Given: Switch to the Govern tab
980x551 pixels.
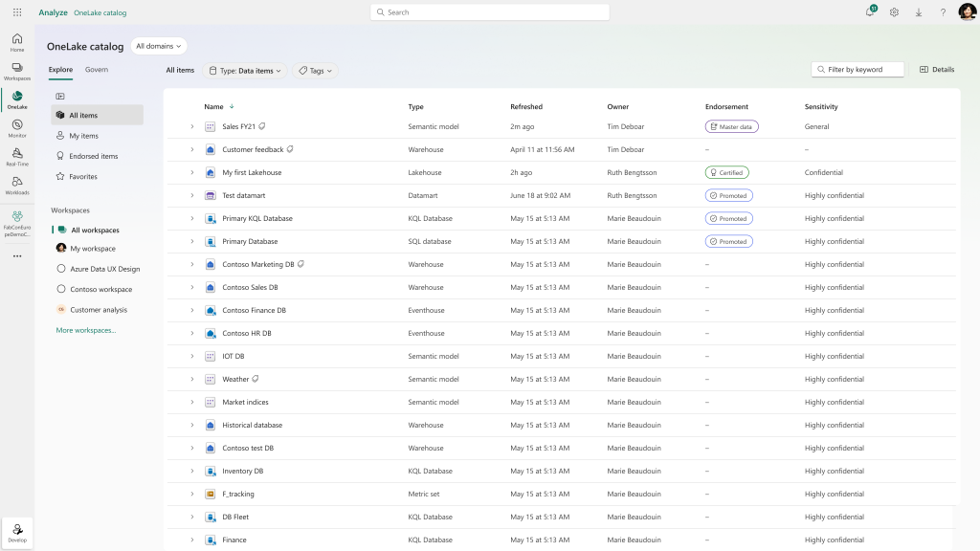Looking at the screenshot, I should 96,70.
